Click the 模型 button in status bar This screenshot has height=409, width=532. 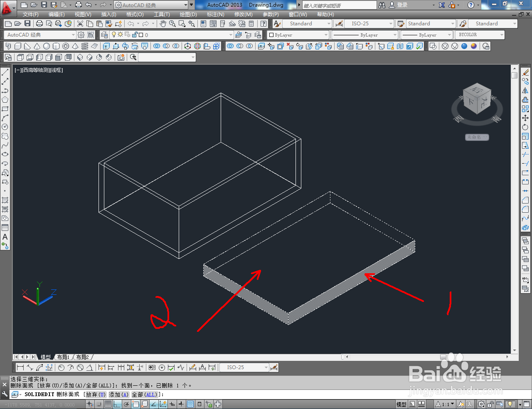401,404
